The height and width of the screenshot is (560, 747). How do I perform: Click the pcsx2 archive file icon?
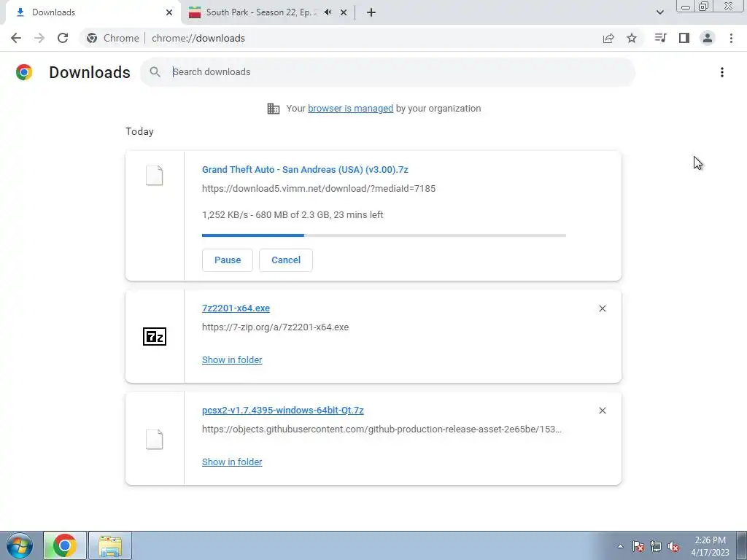click(155, 439)
